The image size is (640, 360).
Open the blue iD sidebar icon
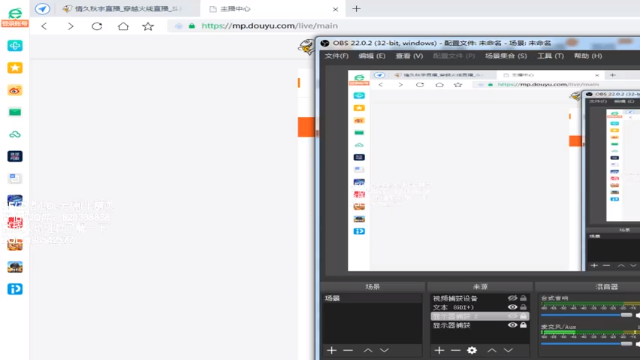pos(15,289)
